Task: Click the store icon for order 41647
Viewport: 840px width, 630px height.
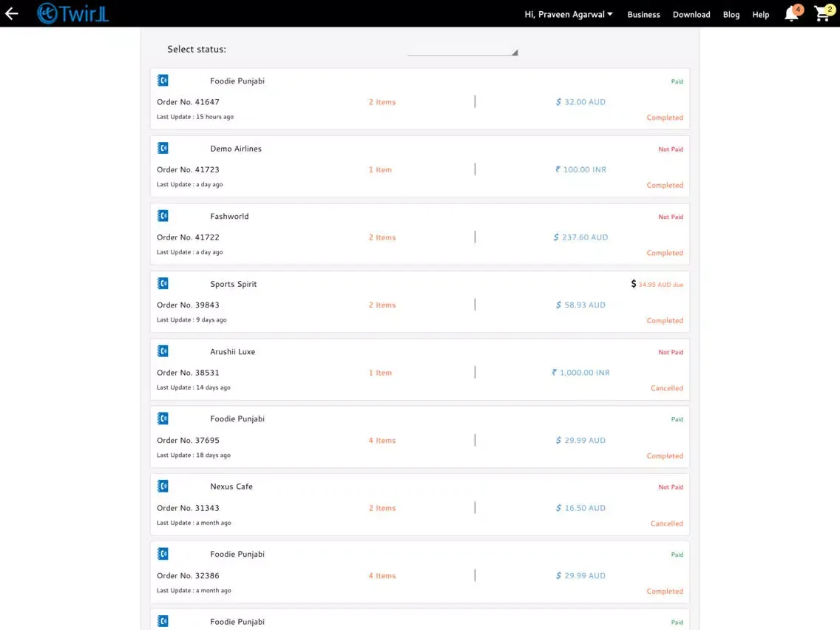Action: point(163,81)
